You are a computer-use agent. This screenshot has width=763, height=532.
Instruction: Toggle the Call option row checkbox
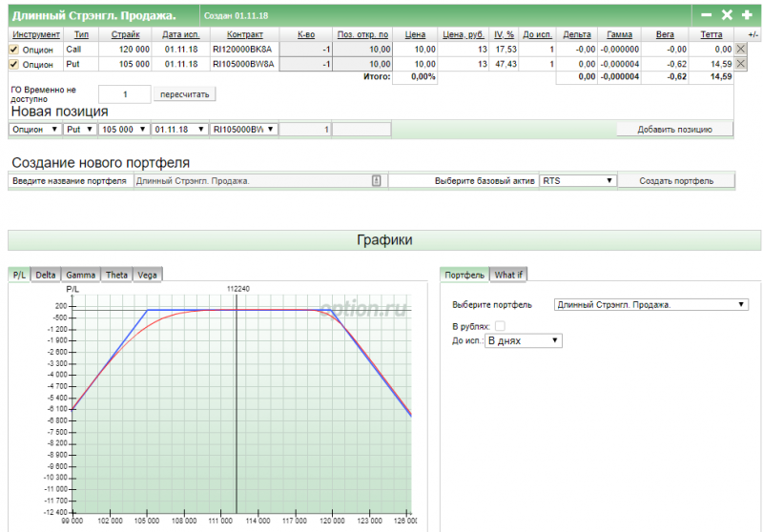(13, 49)
